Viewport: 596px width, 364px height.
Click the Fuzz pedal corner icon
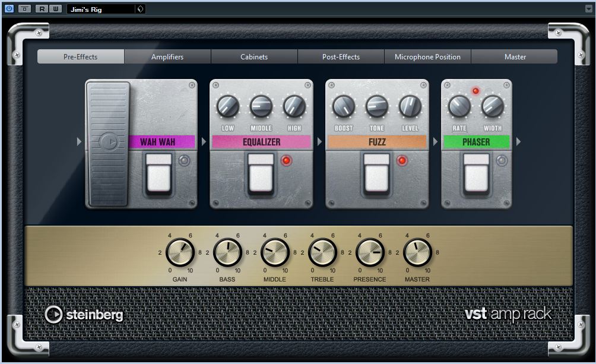[x=423, y=85]
